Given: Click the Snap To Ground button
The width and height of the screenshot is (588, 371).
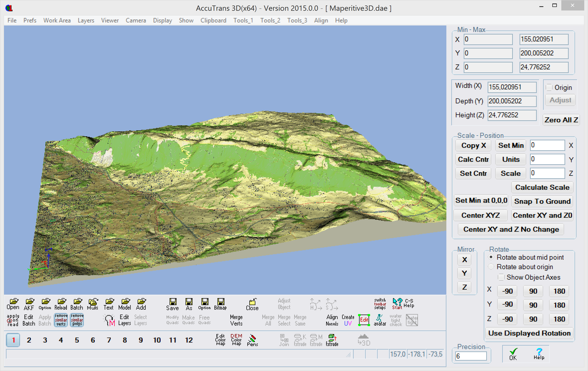Looking at the screenshot, I should pyautogui.click(x=542, y=201).
